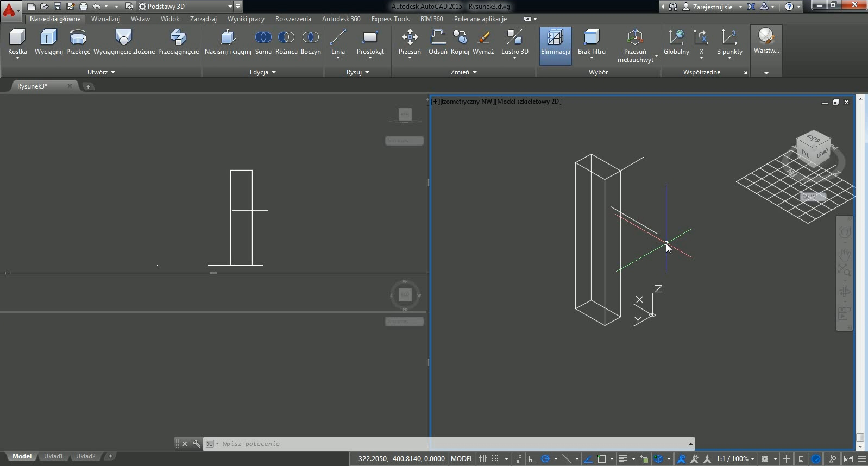
Task: Select the Suma union tool
Action: pos(263,42)
